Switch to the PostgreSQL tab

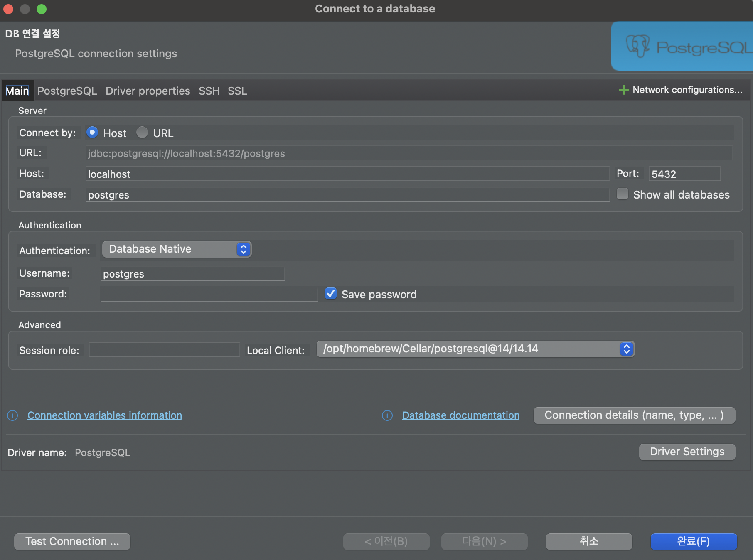tap(67, 91)
